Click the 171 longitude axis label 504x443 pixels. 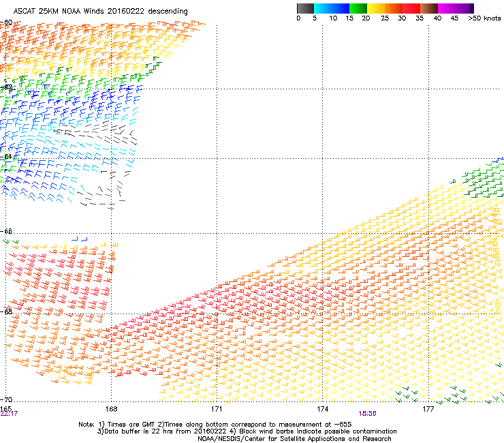pyautogui.click(x=217, y=409)
